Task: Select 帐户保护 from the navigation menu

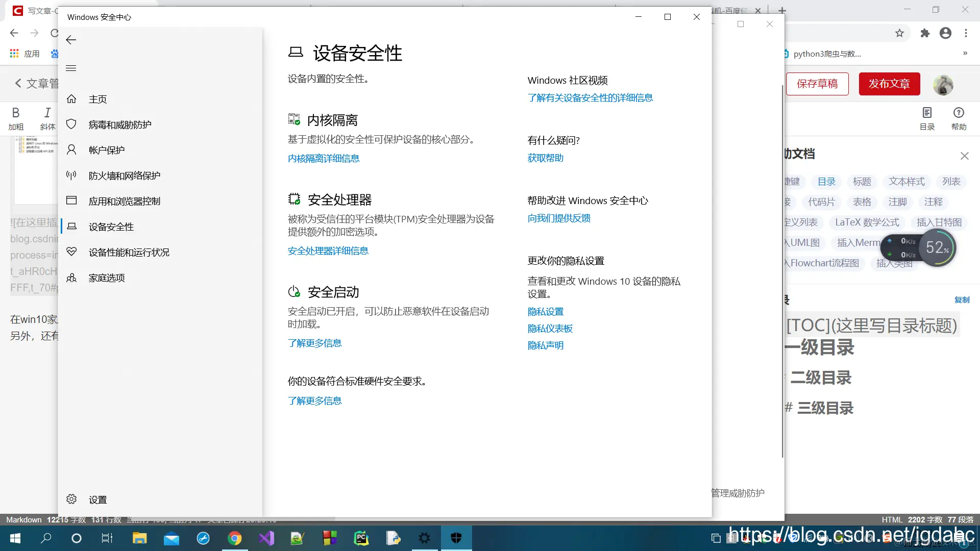Action: pos(107,149)
